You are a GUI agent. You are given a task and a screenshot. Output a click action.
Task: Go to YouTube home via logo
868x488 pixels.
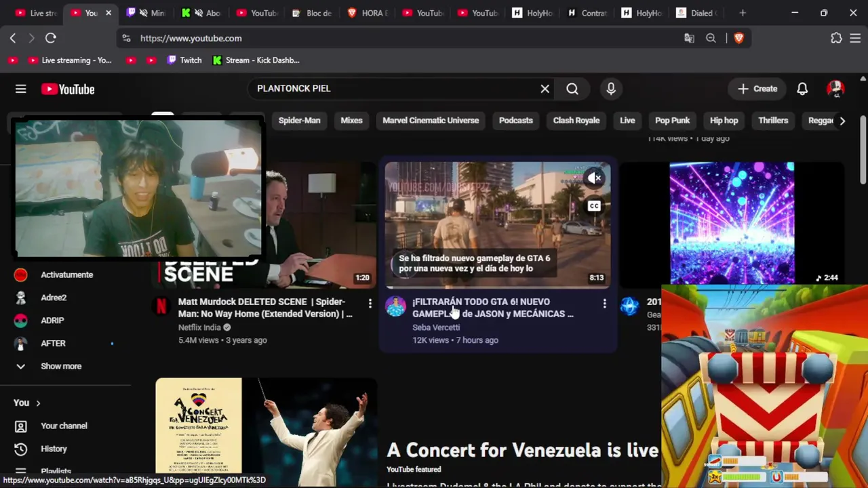coord(68,89)
